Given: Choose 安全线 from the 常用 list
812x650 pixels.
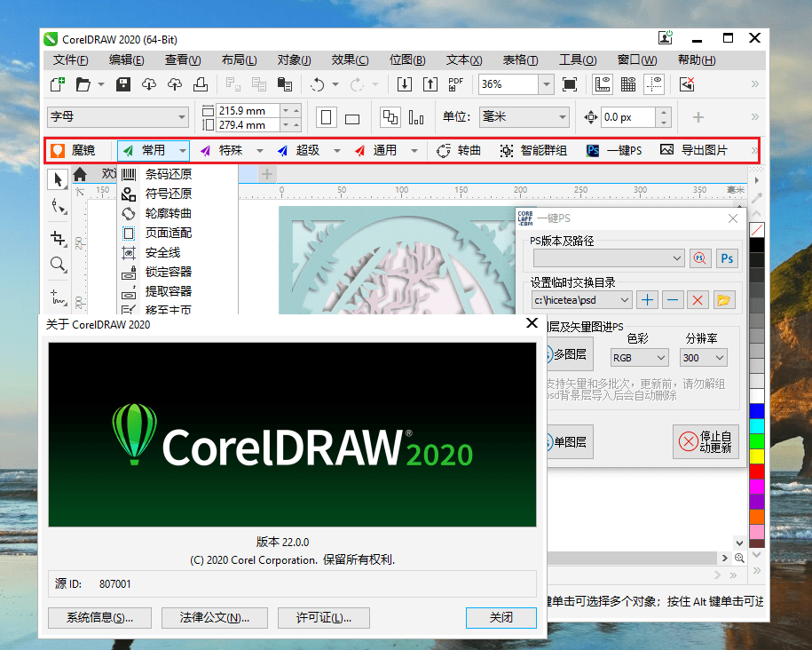Looking at the screenshot, I should (x=162, y=252).
